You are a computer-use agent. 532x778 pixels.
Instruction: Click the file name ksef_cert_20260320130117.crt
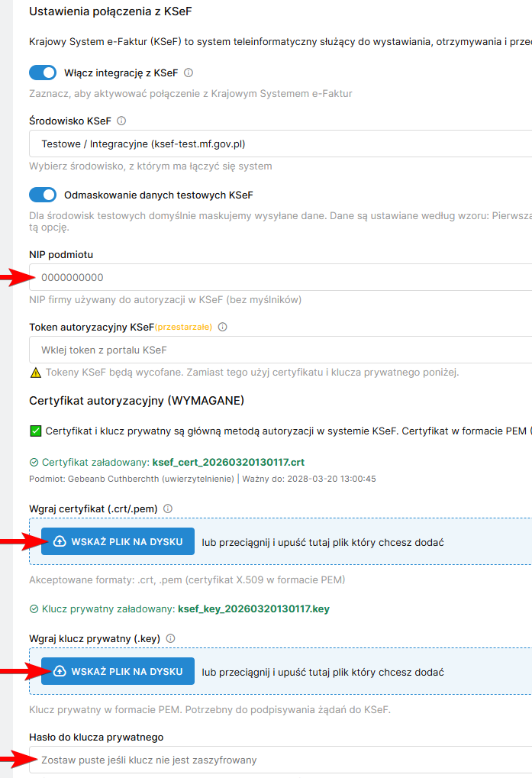point(228,463)
